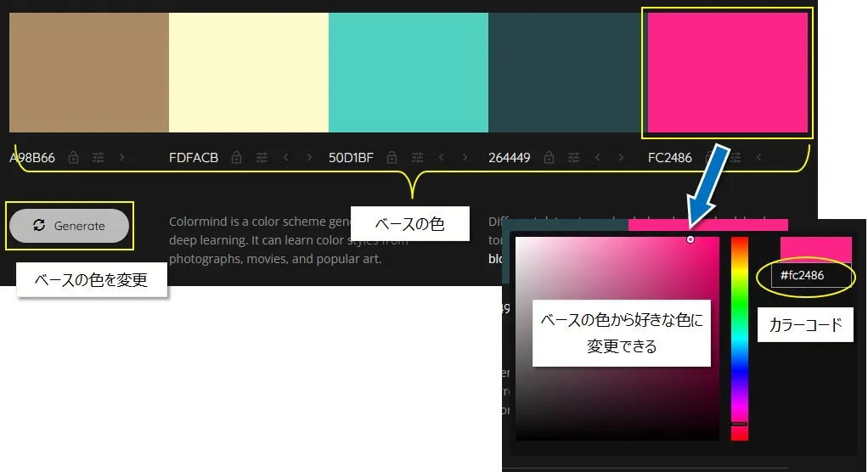The width and height of the screenshot is (868, 472).
Task: Move FDFACB color left with arrow
Action: pyautogui.click(x=285, y=157)
